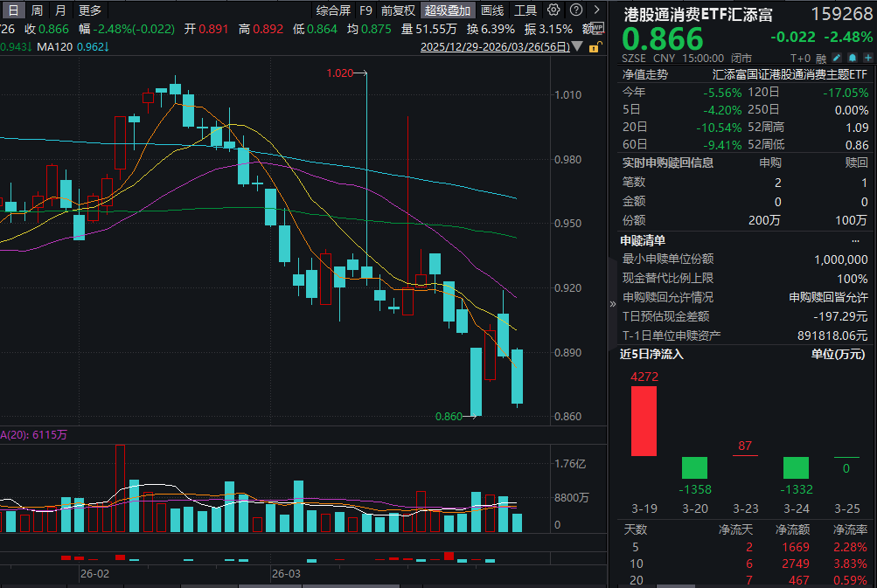877x588 pixels.
Task: Click the bell alert icon in quote panel
Action: point(851,56)
